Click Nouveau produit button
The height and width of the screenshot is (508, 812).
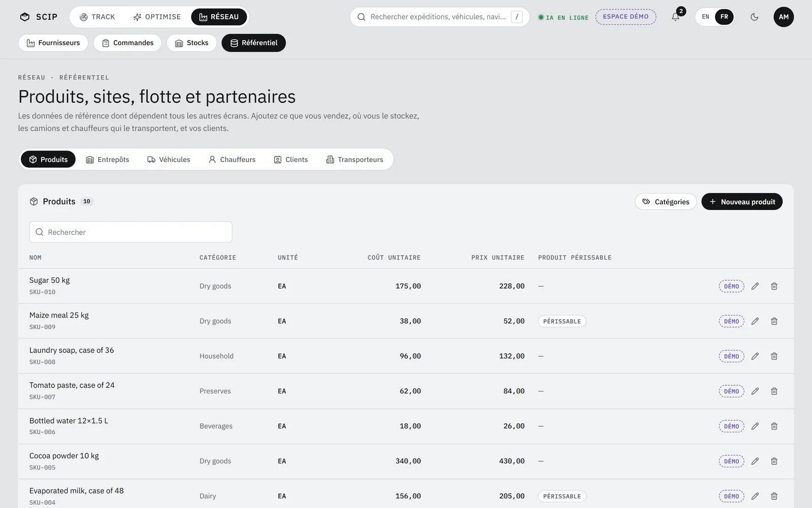742,202
